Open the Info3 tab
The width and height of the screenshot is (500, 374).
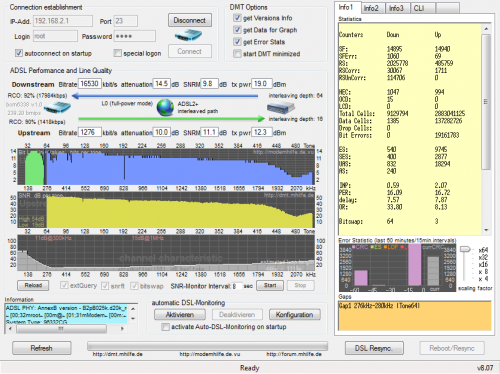[398, 8]
